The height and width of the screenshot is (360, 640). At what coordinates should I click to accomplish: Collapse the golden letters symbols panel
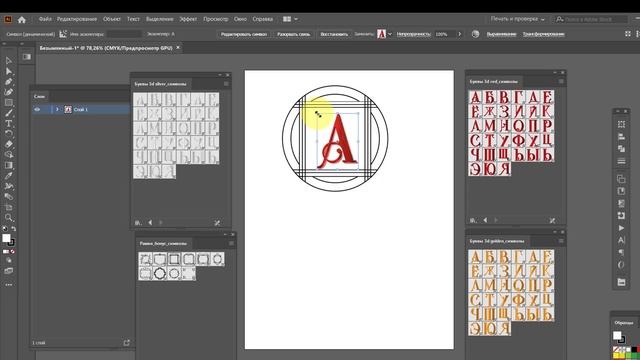(555, 232)
